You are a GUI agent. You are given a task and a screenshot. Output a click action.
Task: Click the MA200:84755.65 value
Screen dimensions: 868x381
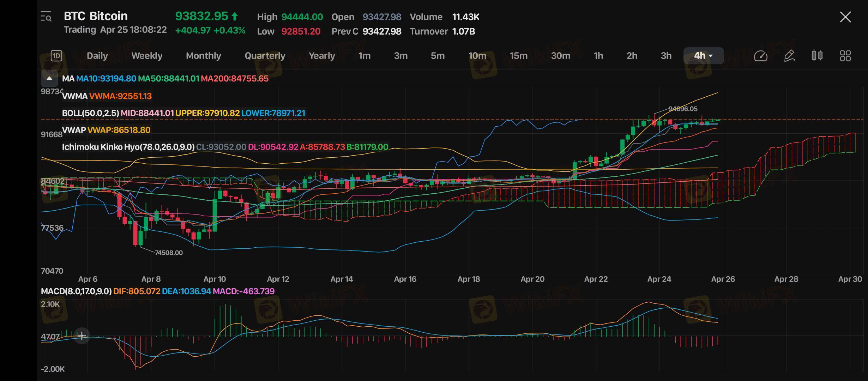[235, 79]
